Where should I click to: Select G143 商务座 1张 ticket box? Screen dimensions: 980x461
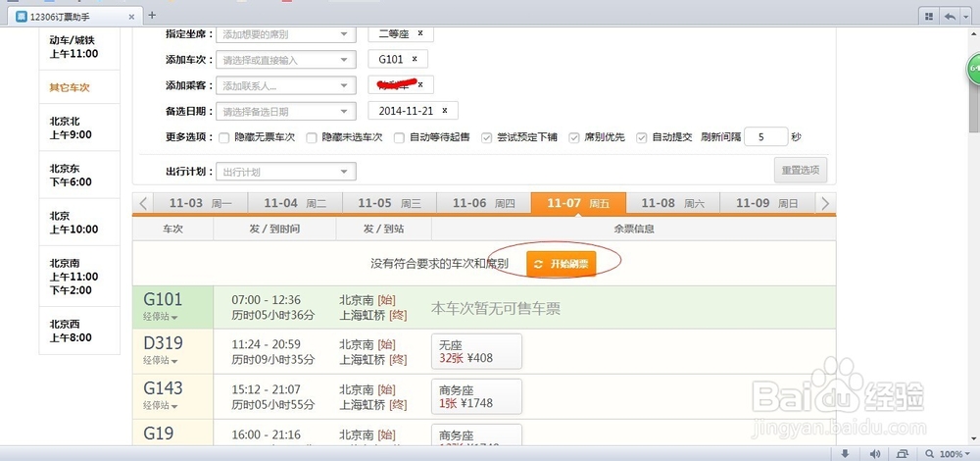476,396
